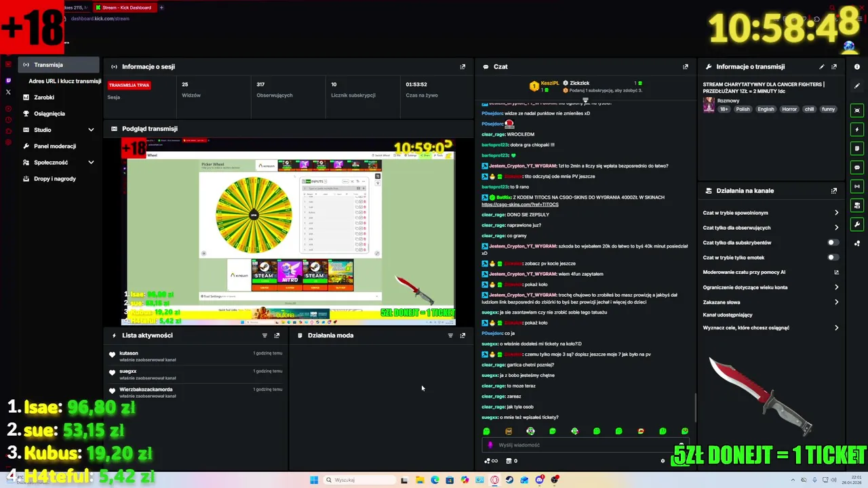Viewport: 868px width, 488px height.
Task: Open channel points icon below message box
Action: click(490, 461)
